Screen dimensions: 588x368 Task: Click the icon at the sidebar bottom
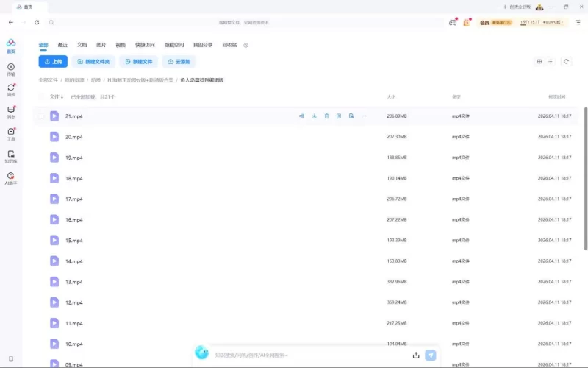click(x=11, y=358)
